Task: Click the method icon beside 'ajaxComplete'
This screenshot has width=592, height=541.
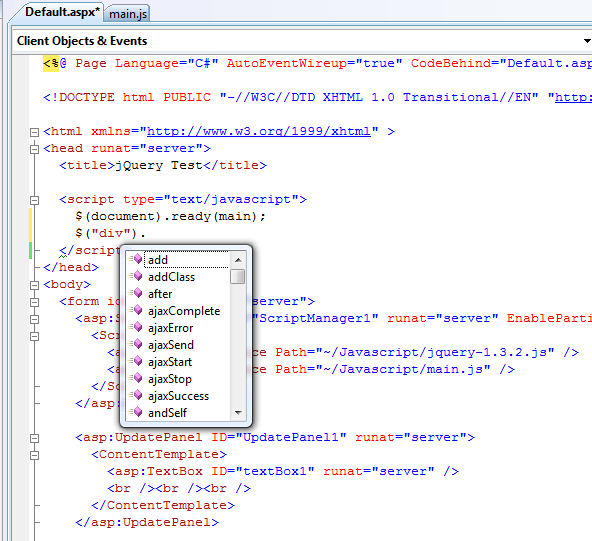Action: click(x=136, y=310)
